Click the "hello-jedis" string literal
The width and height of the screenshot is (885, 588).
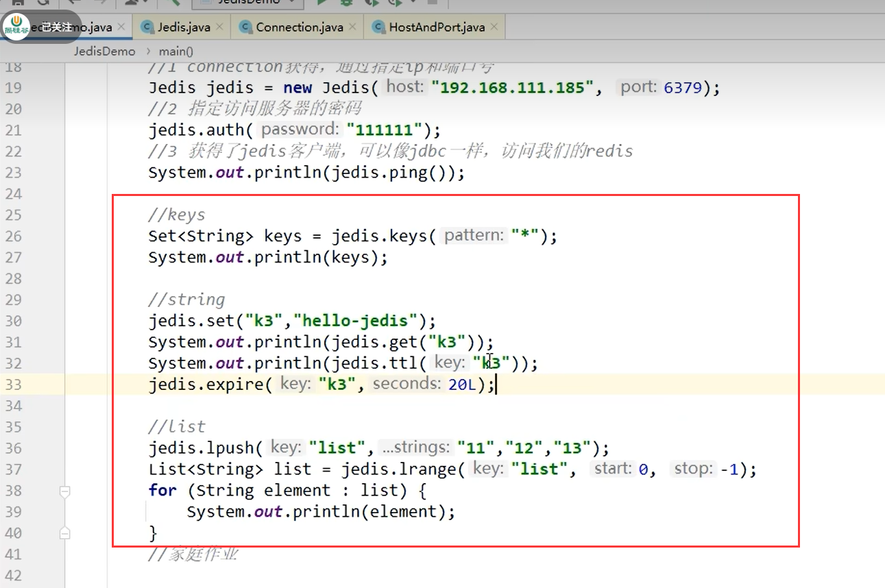pyautogui.click(x=355, y=321)
